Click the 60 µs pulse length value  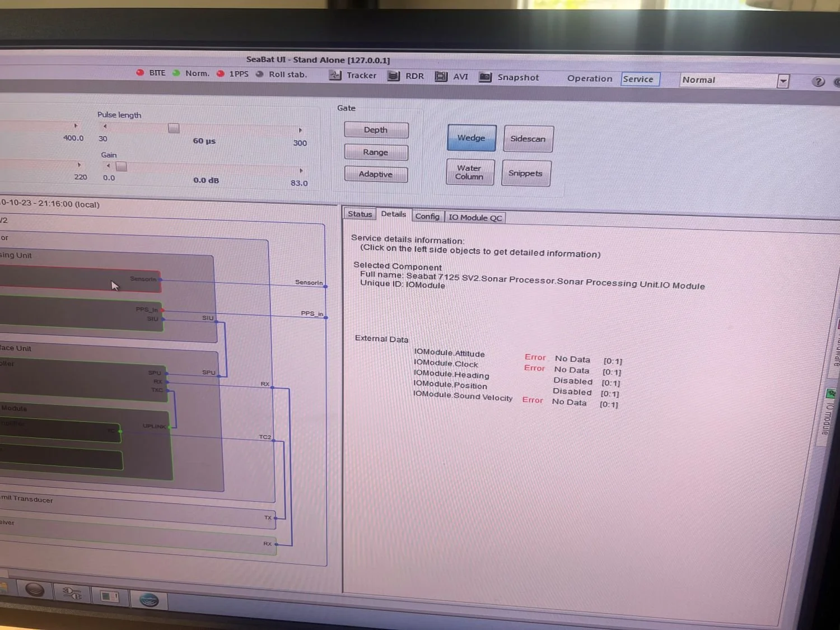[x=204, y=141]
